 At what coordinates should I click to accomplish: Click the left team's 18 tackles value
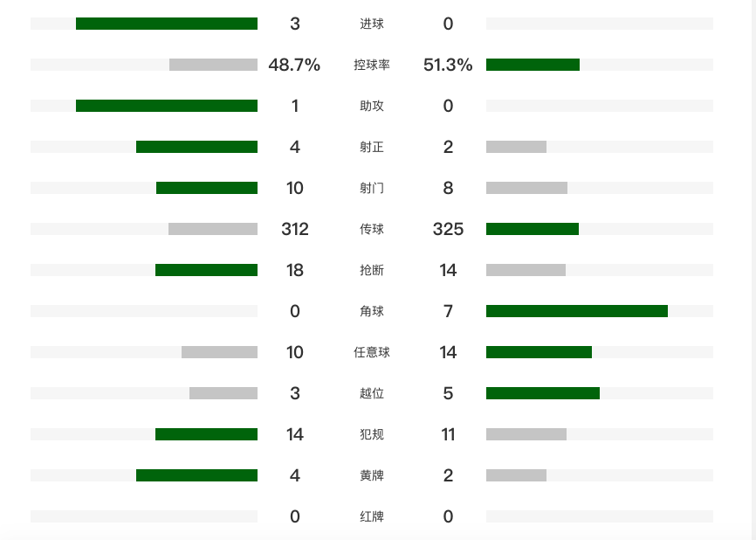[295, 270]
